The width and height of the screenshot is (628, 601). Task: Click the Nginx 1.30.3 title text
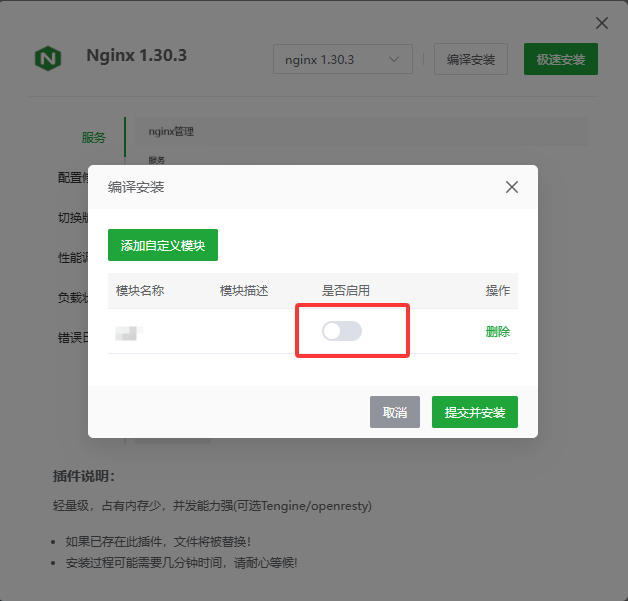[137, 55]
